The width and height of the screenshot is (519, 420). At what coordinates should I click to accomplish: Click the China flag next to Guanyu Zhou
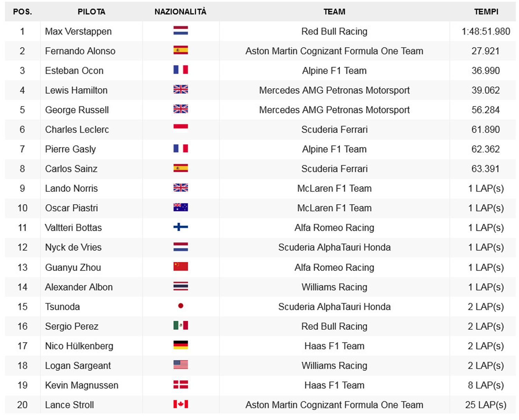click(181, 266)
